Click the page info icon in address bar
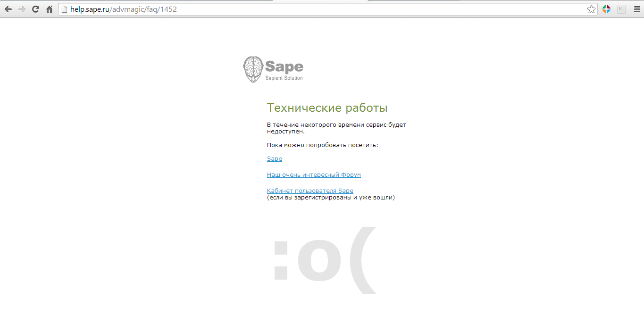The image size is (644, 331). 65,9
